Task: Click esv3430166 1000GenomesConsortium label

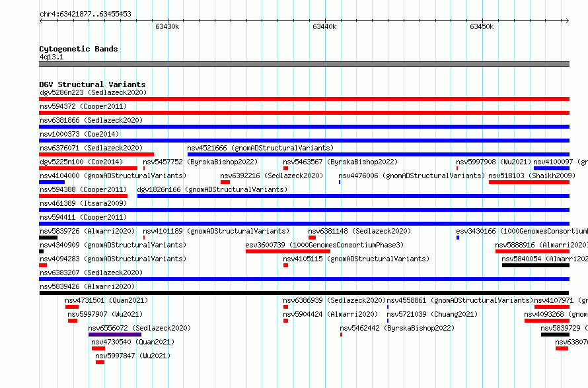Action: [522, 231]
